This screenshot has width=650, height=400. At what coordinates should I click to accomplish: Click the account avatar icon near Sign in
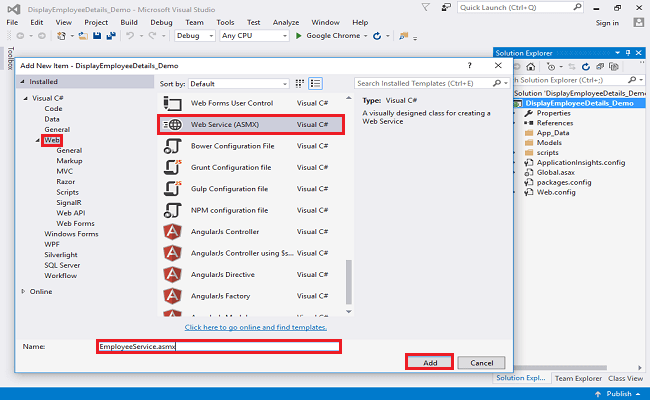[x=639, y=22]
